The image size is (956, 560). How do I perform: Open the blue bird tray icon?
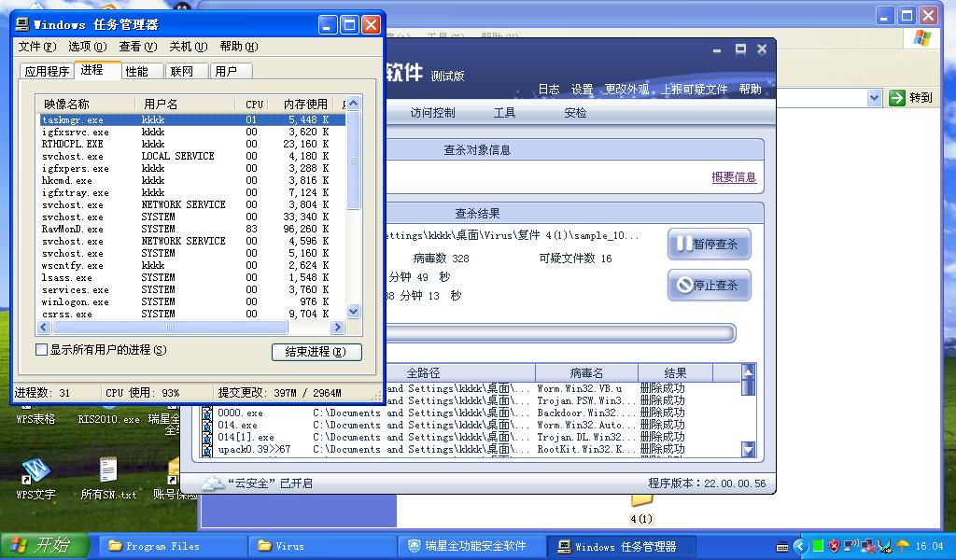point(885,546)
